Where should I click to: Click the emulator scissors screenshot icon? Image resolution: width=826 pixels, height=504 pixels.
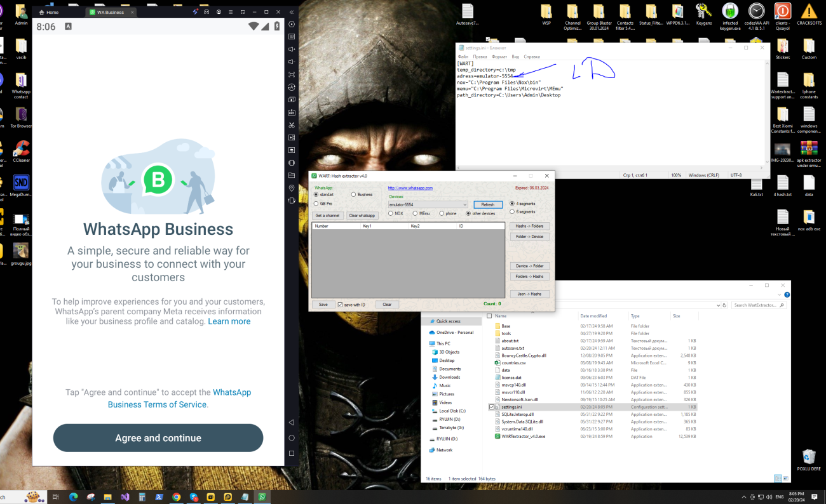(x=292, y=125)
